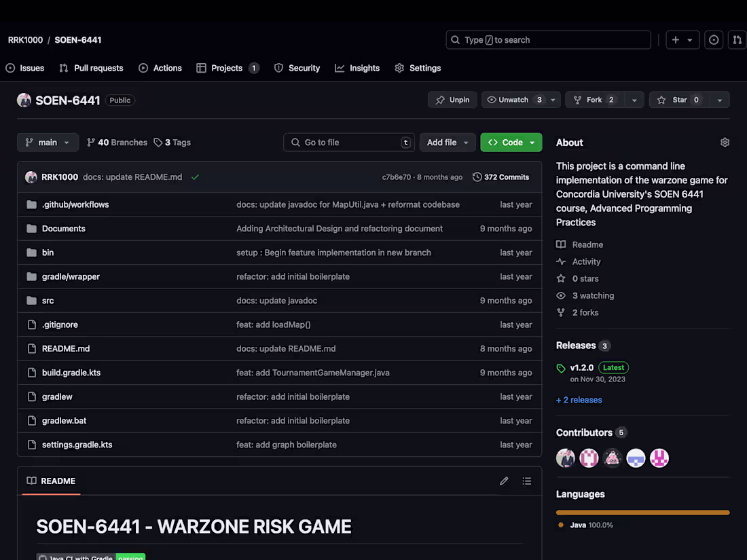
Task: Open the README outline via the list icon
Action: tap(527, 481)
